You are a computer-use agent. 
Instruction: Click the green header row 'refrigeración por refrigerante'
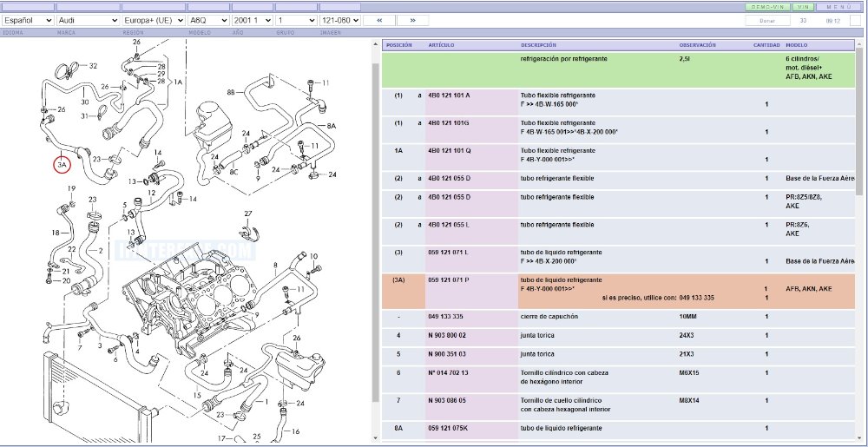tap(618, 69)
